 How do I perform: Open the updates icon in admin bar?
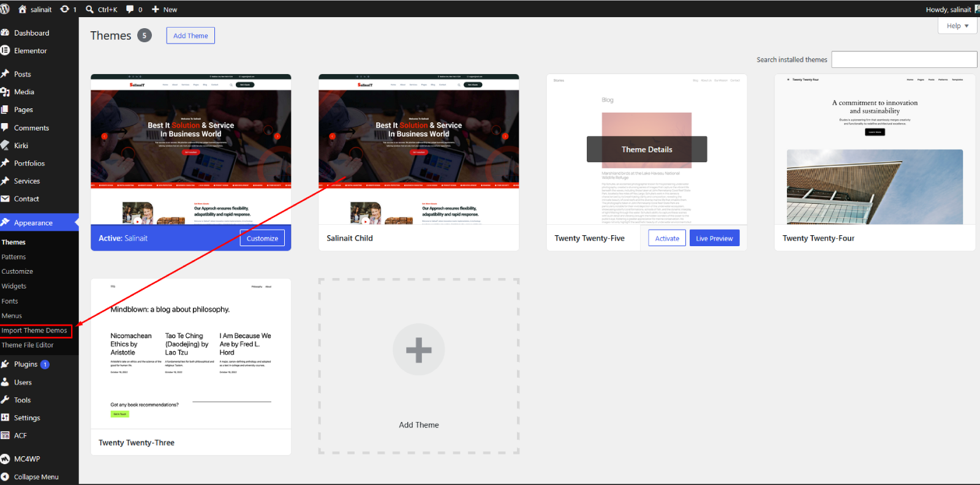(64, 9)
